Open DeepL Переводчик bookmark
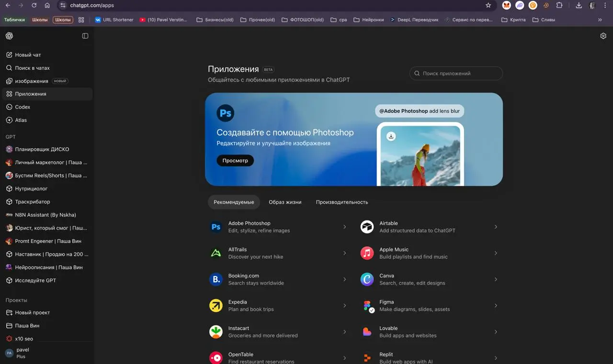Screen dimensions: 613x364 click(414, 20)
